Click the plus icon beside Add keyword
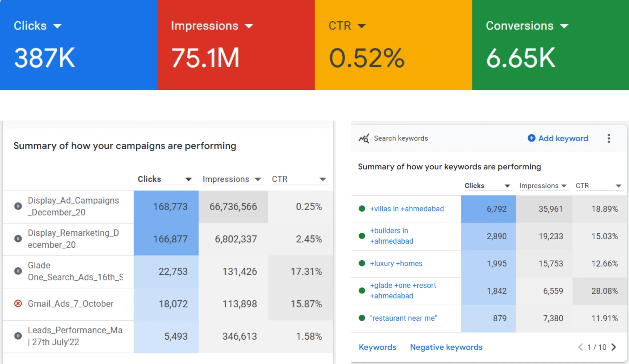 [531, 138]
